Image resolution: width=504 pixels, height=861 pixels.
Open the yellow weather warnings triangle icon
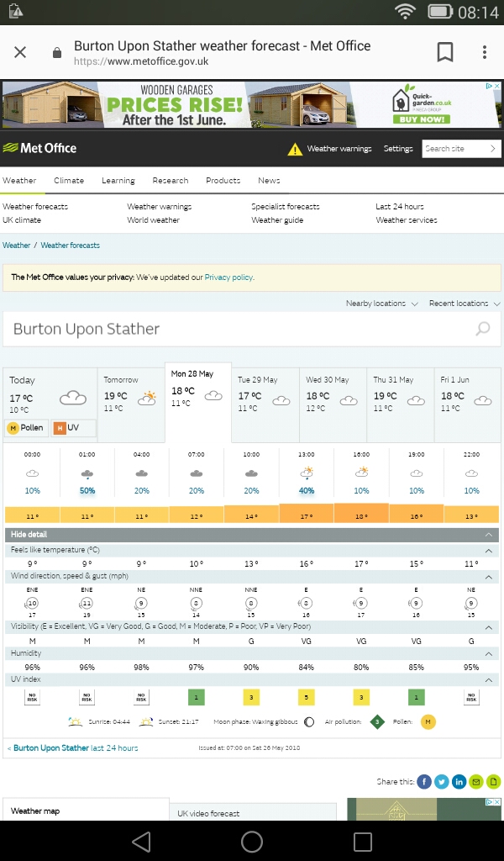pos(295,149)
